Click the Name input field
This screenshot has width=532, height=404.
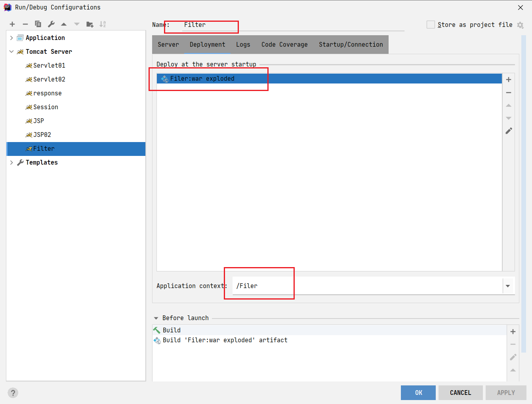[x=293, y=25]
